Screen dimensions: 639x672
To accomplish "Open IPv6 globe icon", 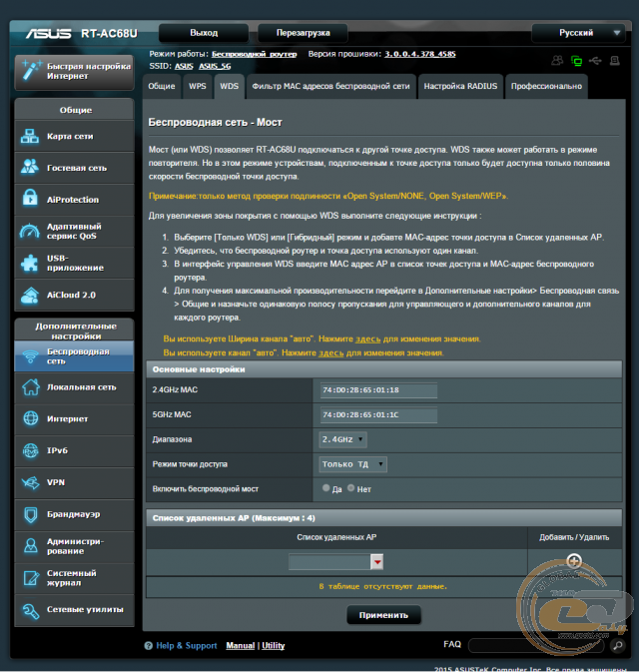I will (30, 450).
